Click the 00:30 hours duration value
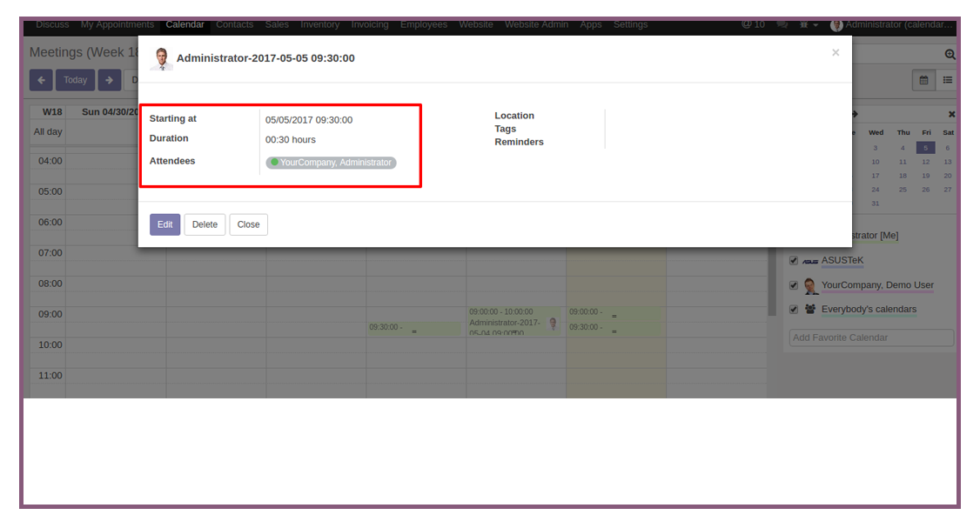Screen dimensions: 980x528 (x=291, y=140)
